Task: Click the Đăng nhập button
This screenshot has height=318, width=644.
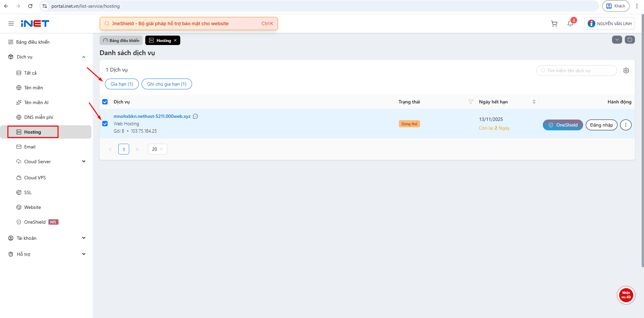Action: tap(602, 125)
